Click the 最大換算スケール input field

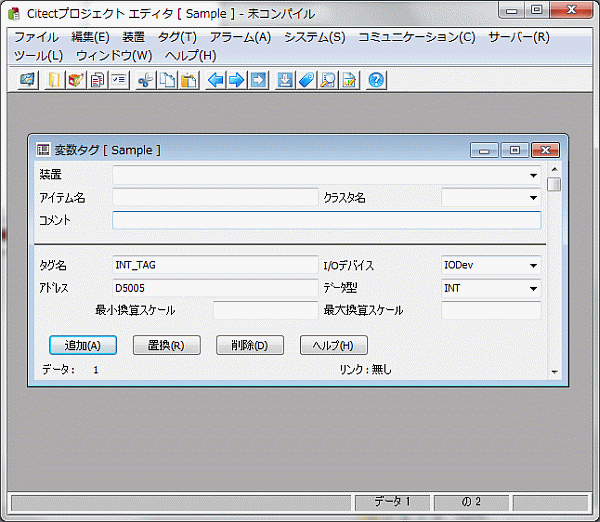491,310
